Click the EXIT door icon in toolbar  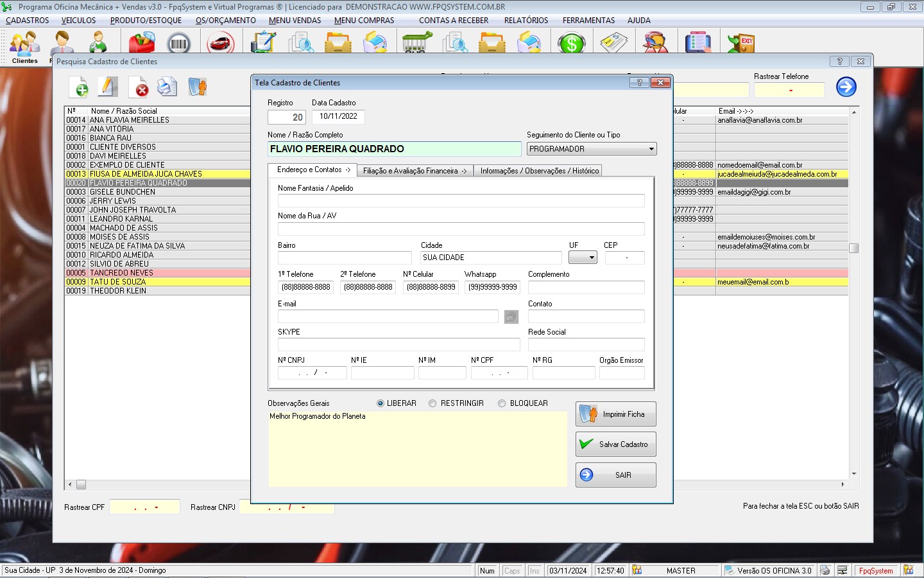(x=741, y=43)
